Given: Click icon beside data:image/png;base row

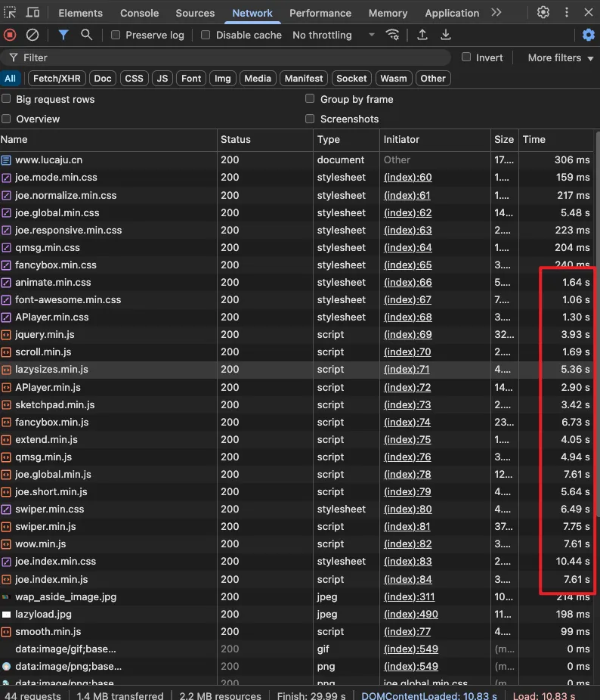Looking at the screenshot, I should pos(6,667).
